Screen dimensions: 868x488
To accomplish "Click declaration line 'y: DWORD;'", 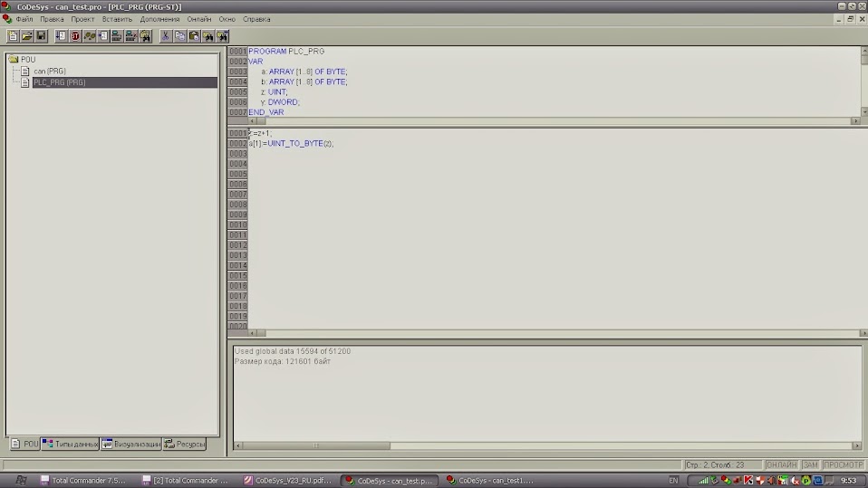I will tap(280, 101).
